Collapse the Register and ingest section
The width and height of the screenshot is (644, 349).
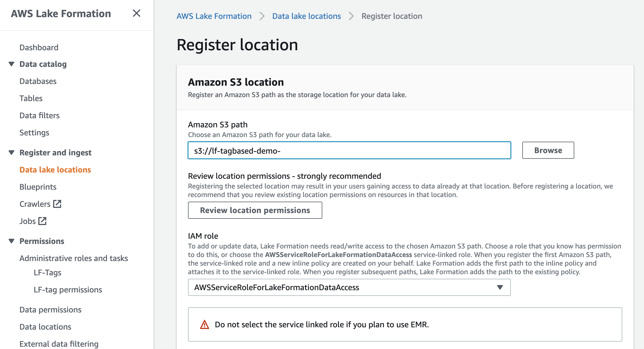(x=11, y=153)
